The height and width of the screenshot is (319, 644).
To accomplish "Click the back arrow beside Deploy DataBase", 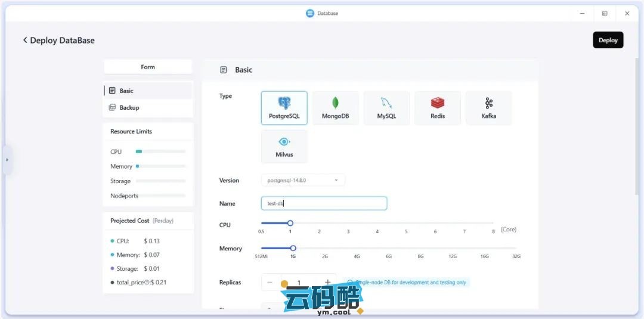I will point(25,40).
